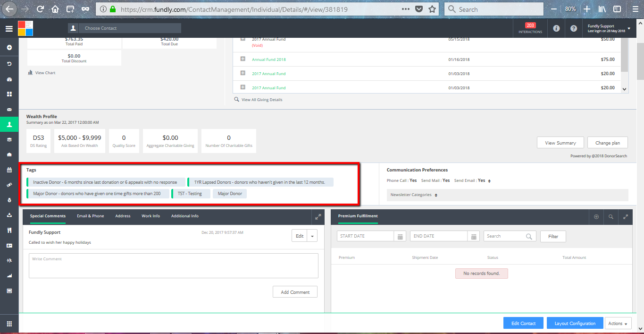Edit the Fundly Support holiday comment
The width and height of the screenshot is (644, 334).
pyautogui.click(x=300, y=236)
